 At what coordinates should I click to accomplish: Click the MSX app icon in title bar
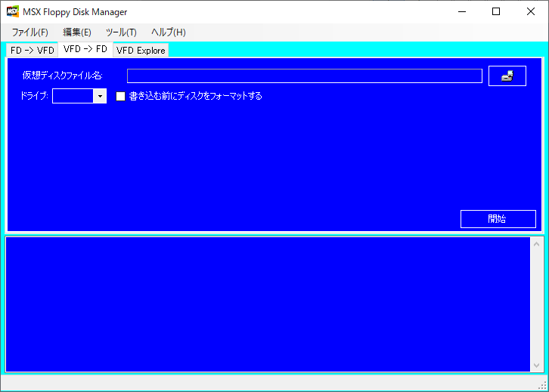[12, 12]
